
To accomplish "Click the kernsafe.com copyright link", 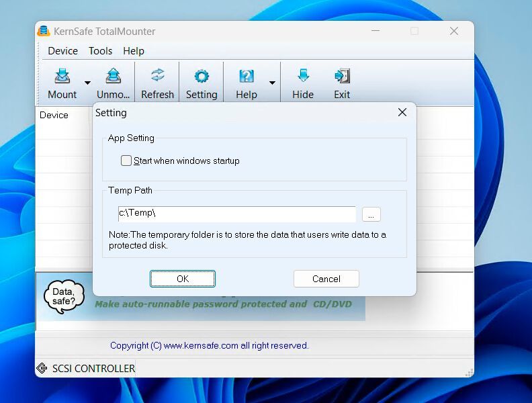I will pyautogui.click(x=210, y=346).
